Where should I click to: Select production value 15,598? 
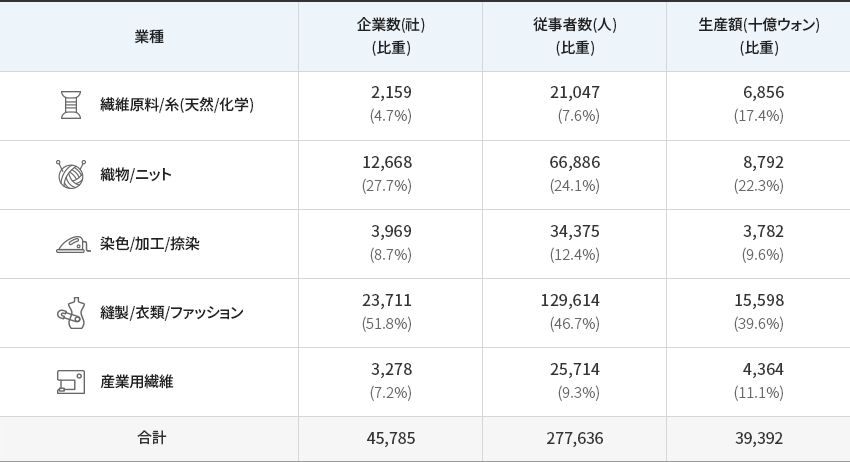coord(759,300)
